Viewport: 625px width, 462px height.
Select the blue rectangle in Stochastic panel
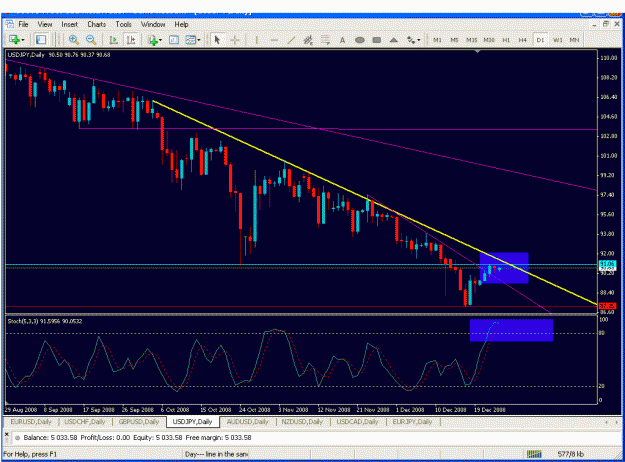click(511, 330)
